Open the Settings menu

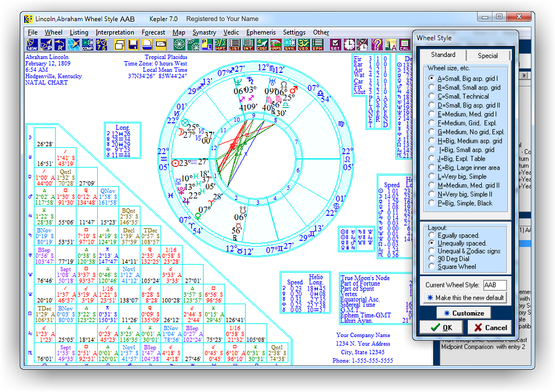point(294,32)
